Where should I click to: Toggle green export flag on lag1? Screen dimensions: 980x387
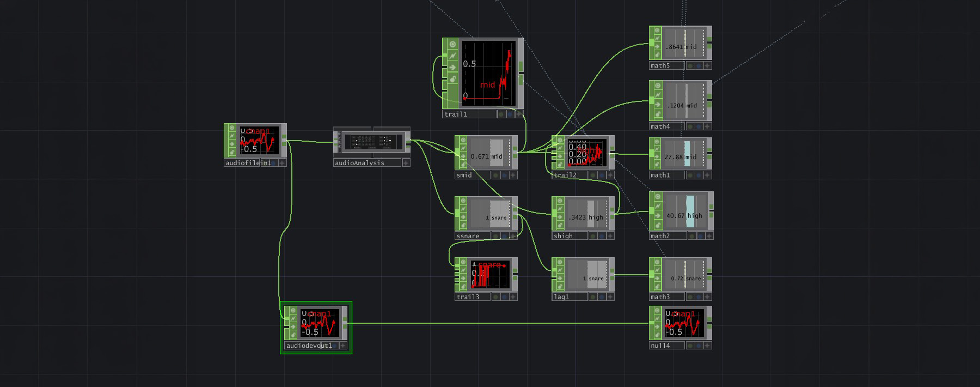point(592,297)
